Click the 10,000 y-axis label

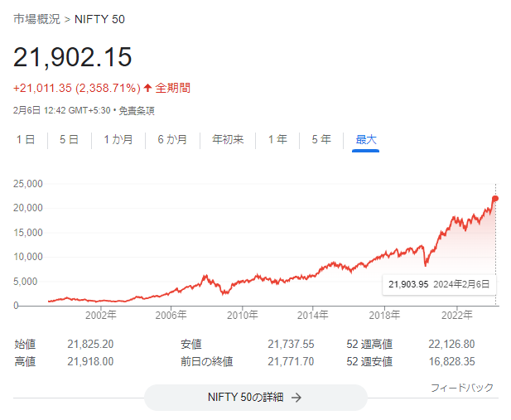pyautogui.click(x=28, y=257)
